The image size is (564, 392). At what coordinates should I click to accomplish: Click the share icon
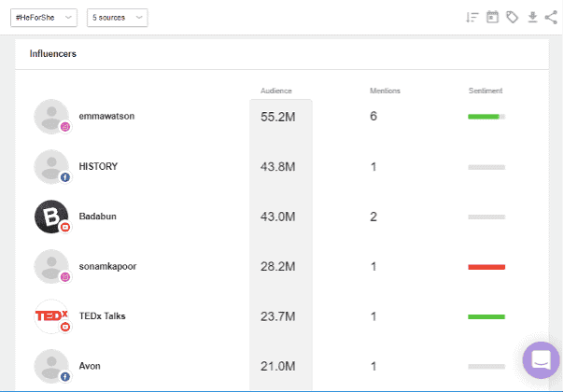pos(551,17)
